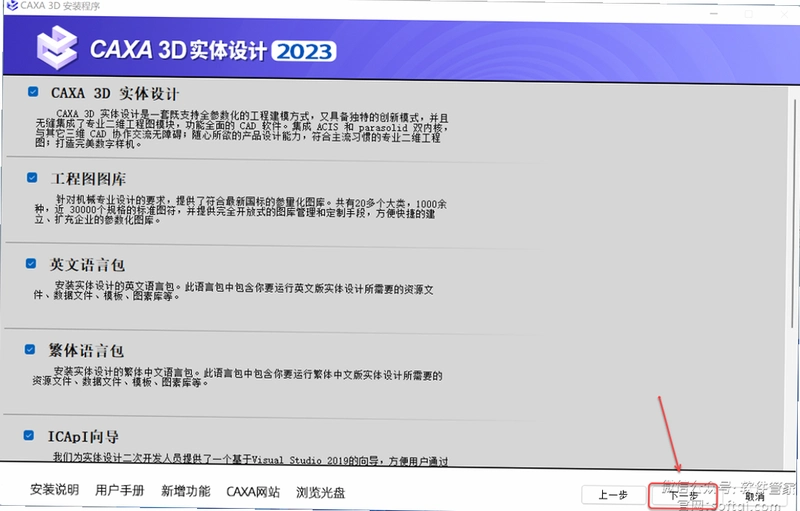800x511 pixels.
Task: Select the CAXA 3D 实体设计 heading text
Action: pyautogui.click(x=115, y=94)
